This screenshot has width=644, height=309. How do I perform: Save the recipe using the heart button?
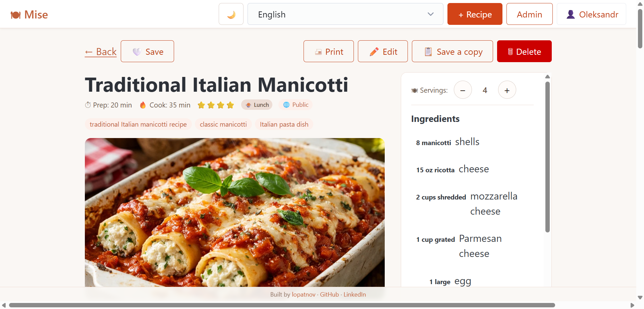pos(147,51)
